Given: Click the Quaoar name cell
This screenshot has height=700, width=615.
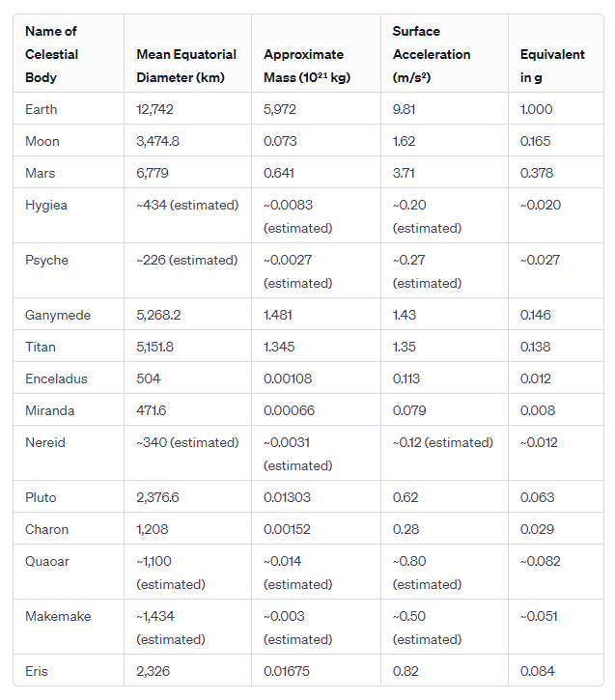Looking at the screenshot, I should (47, 561).
